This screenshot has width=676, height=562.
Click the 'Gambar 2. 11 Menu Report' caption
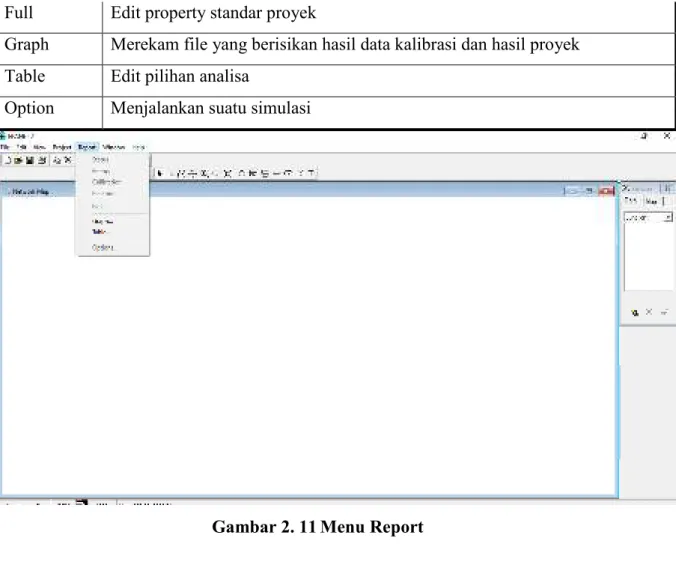[x=318, y=527]
